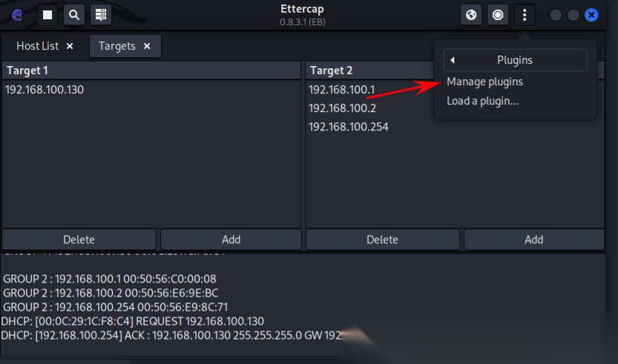This screenshot has width=618, height=364.
Task: Open the hosts list icon
Action: (101, 15)
